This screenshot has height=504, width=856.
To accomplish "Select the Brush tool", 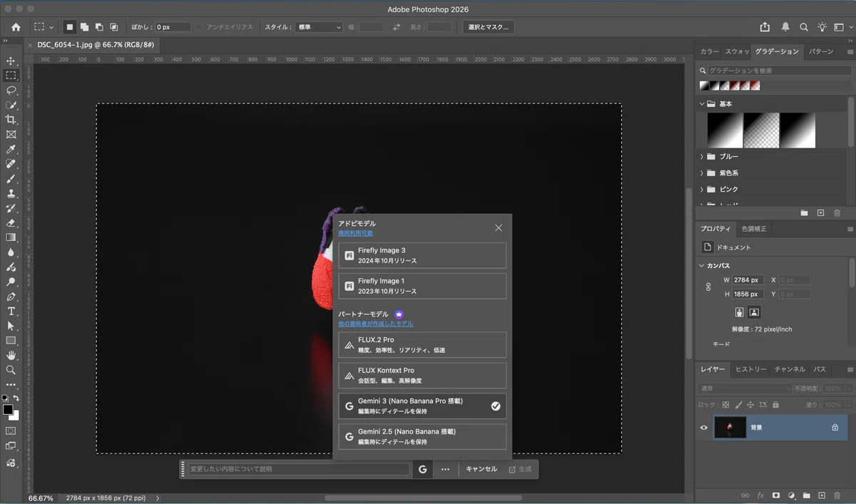I will [11, 178].
